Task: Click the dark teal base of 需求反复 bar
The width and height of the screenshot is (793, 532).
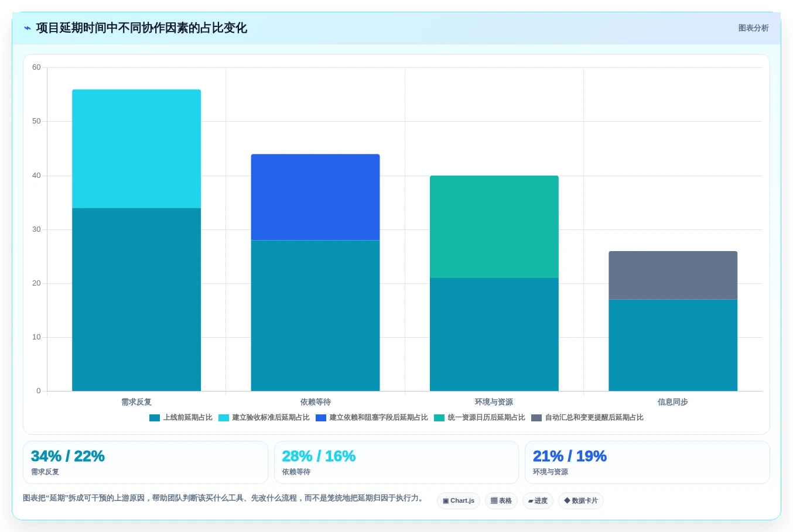Action: [136, 300]
